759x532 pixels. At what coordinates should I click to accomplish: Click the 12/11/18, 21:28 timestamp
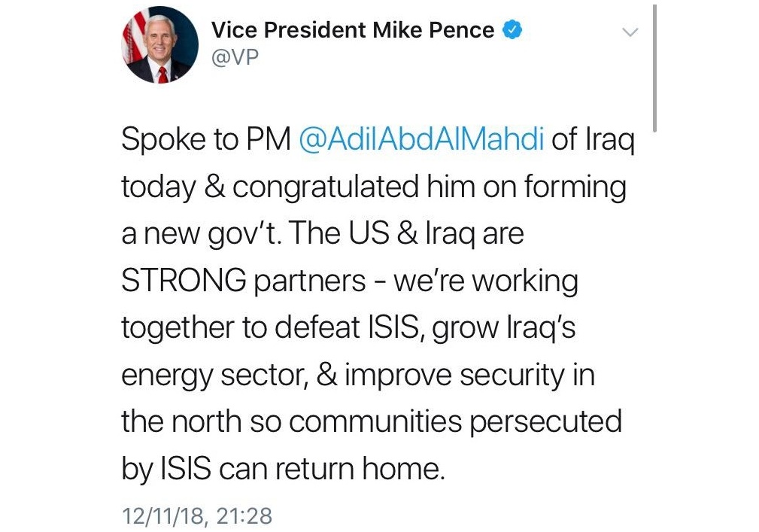tap(196, 516)
